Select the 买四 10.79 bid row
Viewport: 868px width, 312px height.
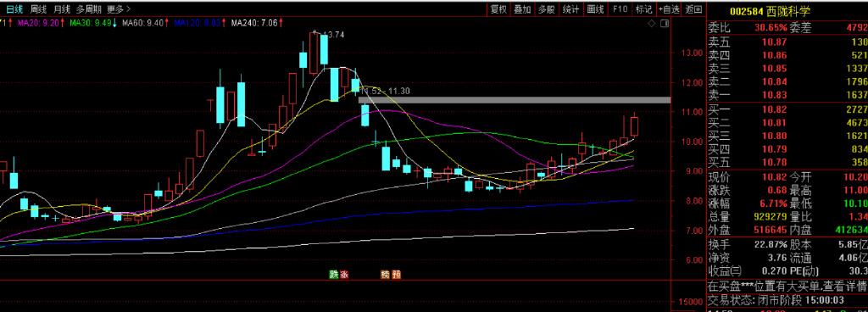pyautogui.click(x=787, y=149)
